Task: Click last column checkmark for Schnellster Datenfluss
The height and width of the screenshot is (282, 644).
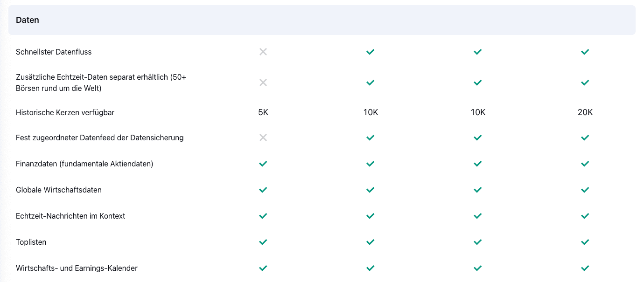Action: tap(585, 52)
